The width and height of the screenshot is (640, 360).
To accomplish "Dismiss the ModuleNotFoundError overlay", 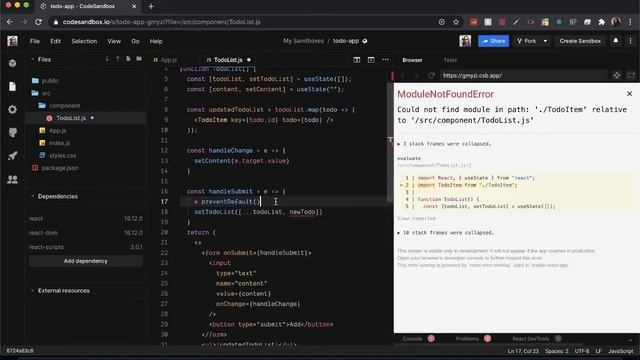I will coord(629,94).
